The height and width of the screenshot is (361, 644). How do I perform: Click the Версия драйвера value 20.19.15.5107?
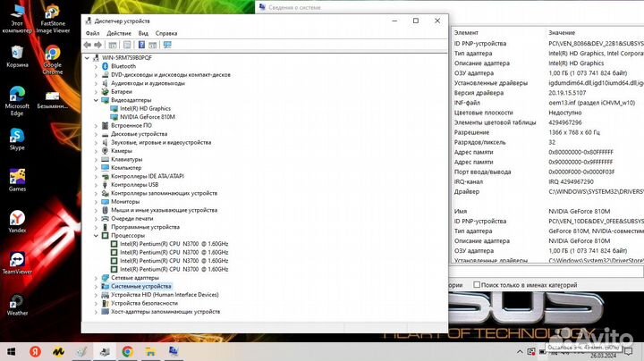point(567,93)
